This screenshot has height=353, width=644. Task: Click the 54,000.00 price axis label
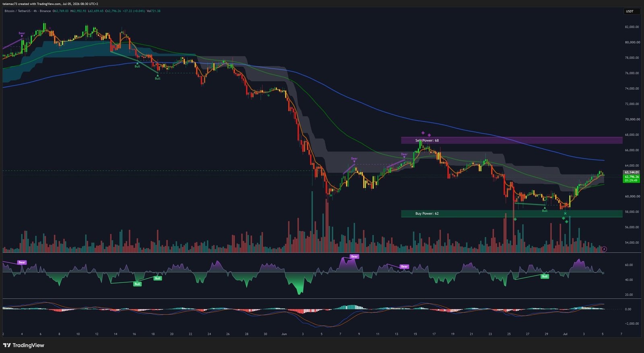[x=632, y=242]
